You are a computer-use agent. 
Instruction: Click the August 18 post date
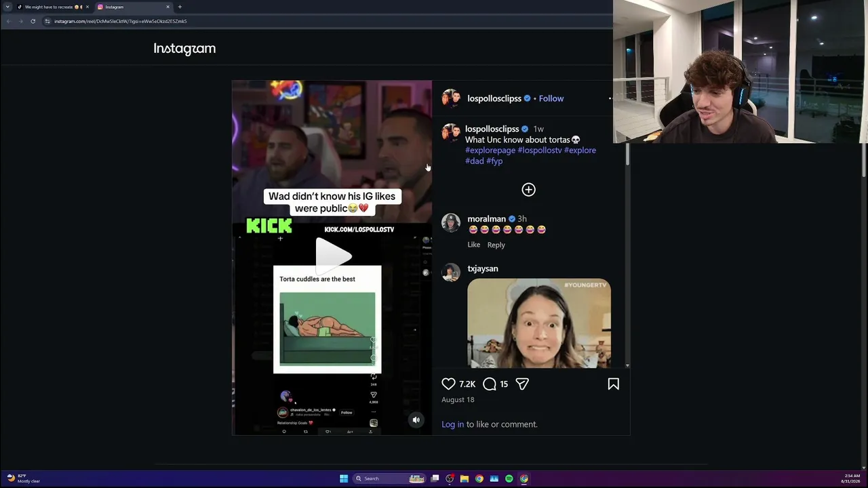(x=458, y=400)
